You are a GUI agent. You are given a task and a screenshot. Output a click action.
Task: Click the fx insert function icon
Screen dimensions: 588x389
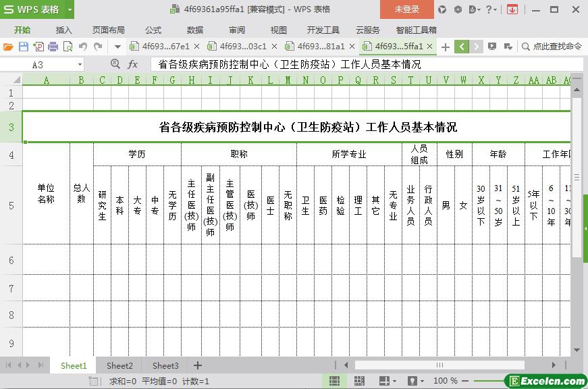(x=133, y=64)
